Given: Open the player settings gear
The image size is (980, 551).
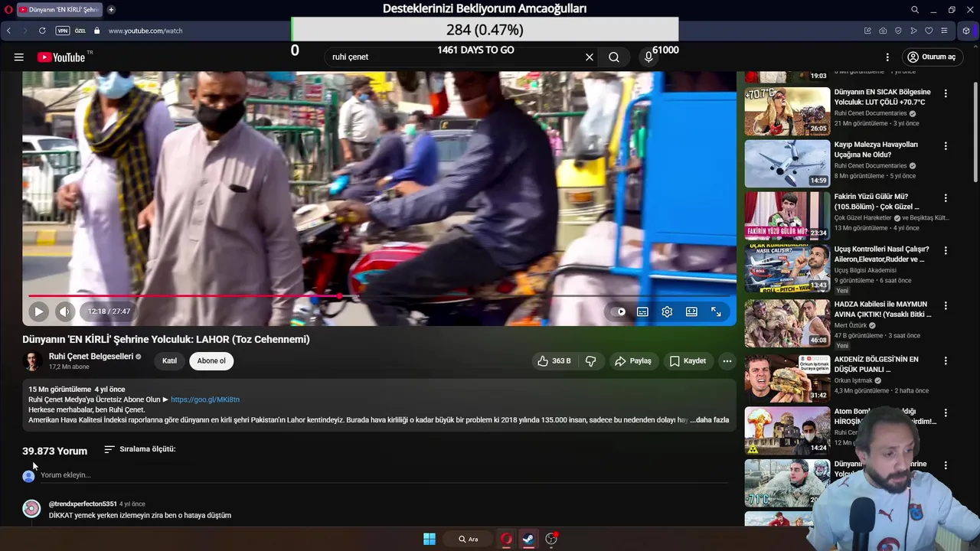Looking at the screenshot, I should pyautogui.click(x=667, y=311).
